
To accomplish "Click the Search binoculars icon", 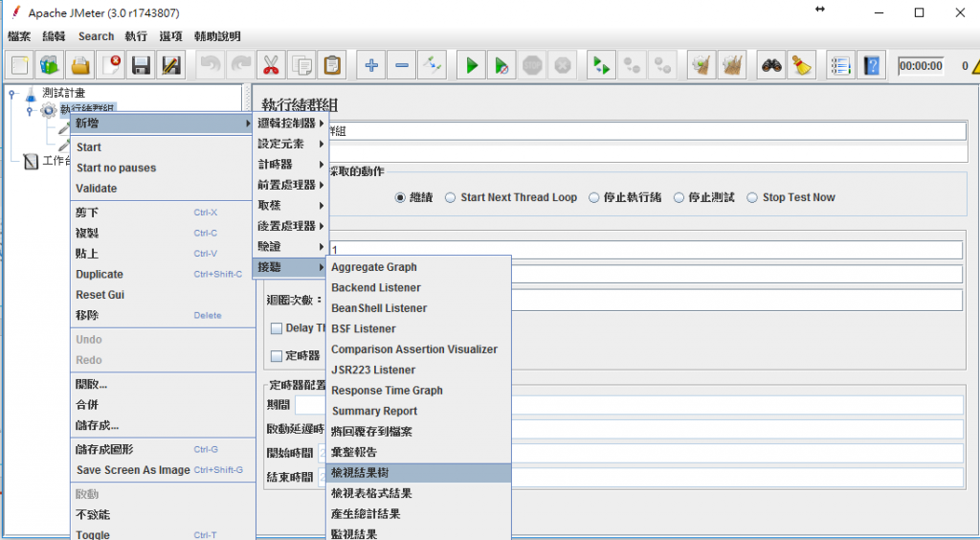I will [772, 65].
